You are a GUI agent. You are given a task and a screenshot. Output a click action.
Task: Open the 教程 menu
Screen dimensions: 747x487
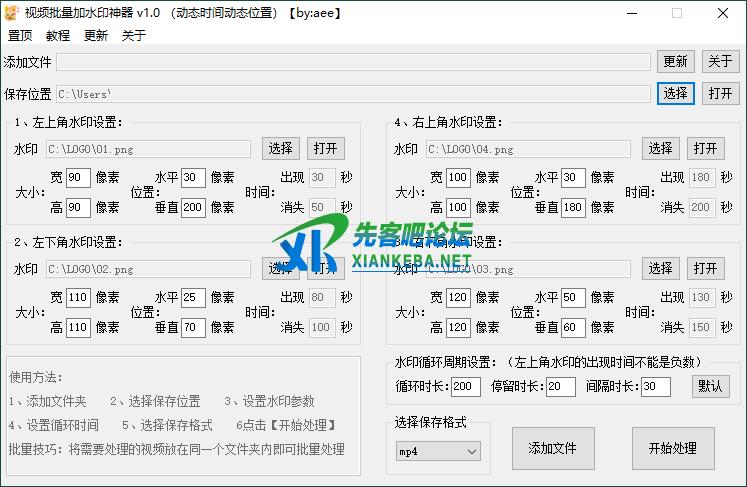[x=58, y=35]
